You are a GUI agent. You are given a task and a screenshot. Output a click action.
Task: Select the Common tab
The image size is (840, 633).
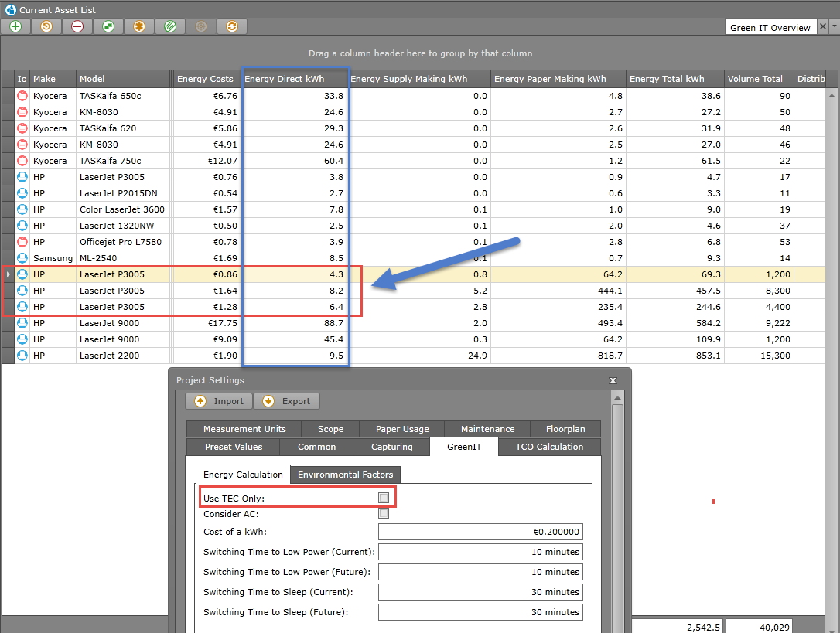pos(316,447)
